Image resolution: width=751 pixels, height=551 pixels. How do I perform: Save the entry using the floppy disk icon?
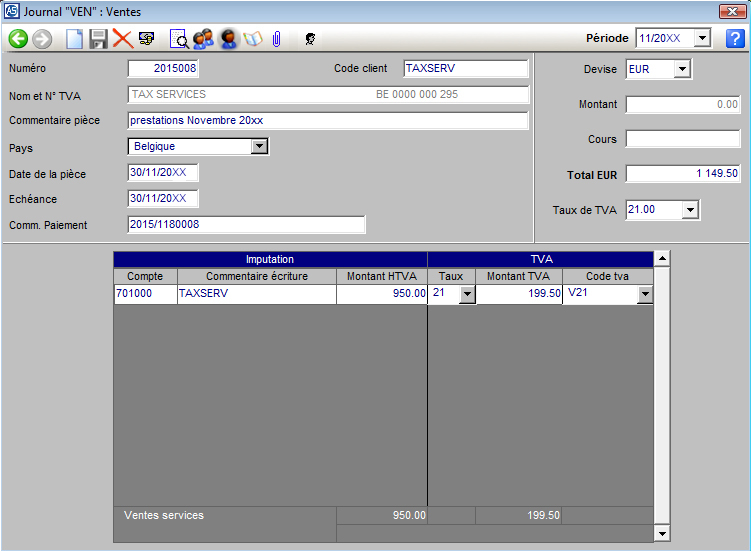point(98,39)
